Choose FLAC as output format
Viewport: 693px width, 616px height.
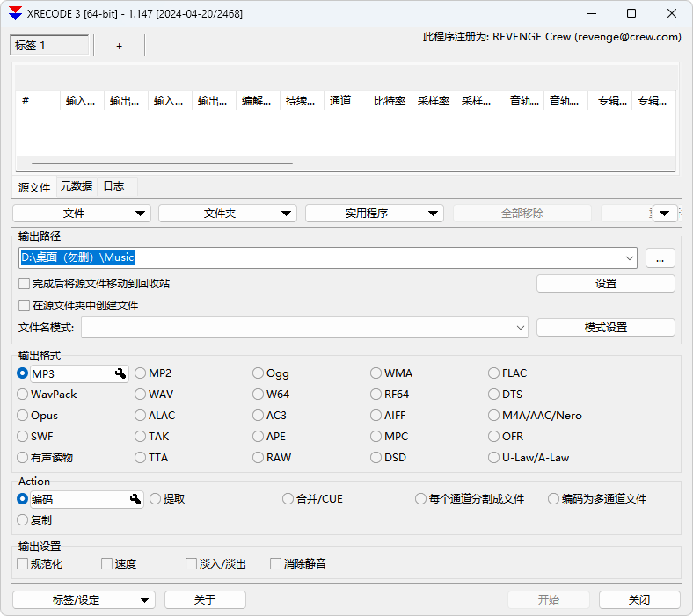pos(507,373)
